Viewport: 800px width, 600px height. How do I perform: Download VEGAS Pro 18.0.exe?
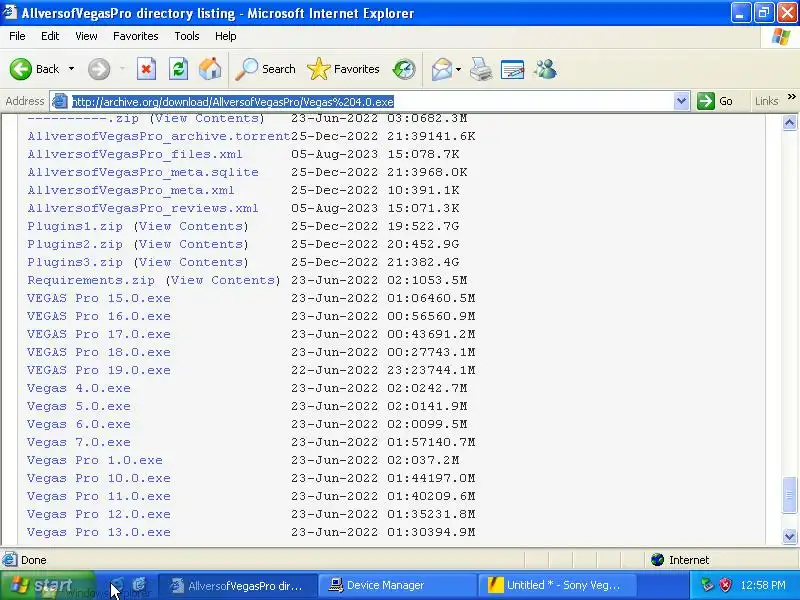(x=99, y=352)
